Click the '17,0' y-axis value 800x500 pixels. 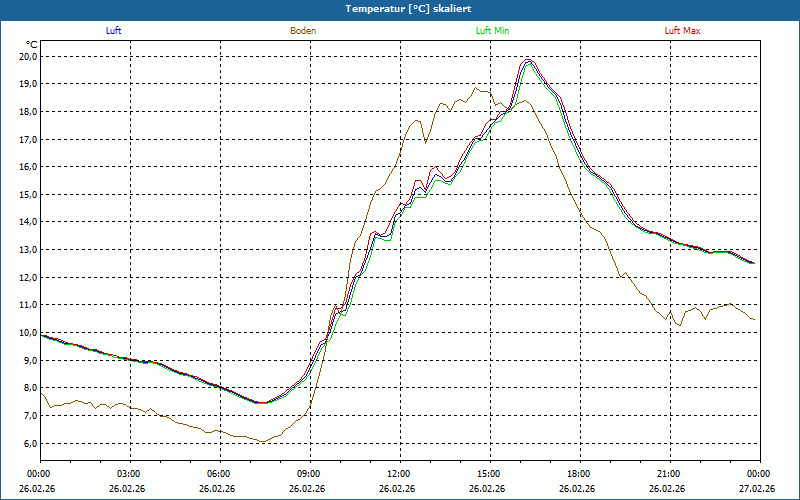(x=28, y=139)
